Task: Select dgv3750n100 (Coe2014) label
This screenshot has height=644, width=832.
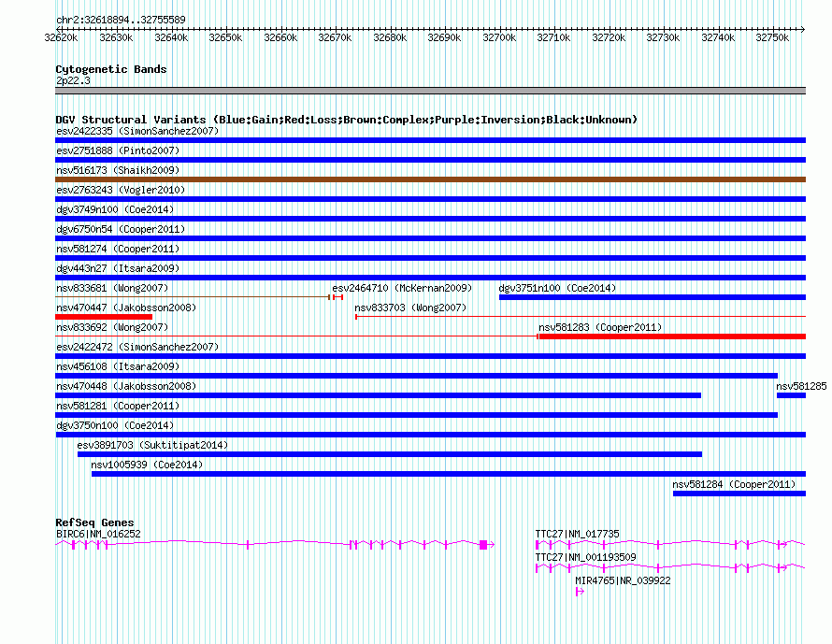Action: [115, 425]
